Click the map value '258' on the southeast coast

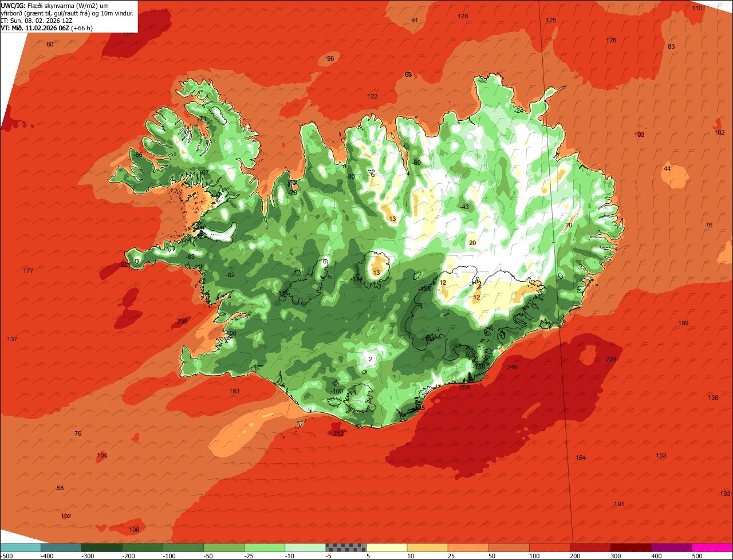pyautogui.click(x=464, y=388)
